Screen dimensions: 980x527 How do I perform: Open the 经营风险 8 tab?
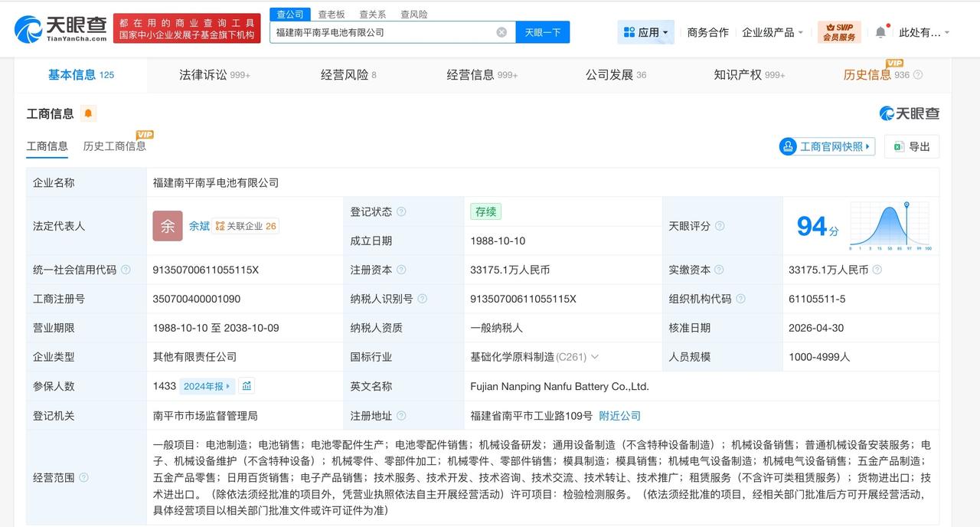click(348, 75)
